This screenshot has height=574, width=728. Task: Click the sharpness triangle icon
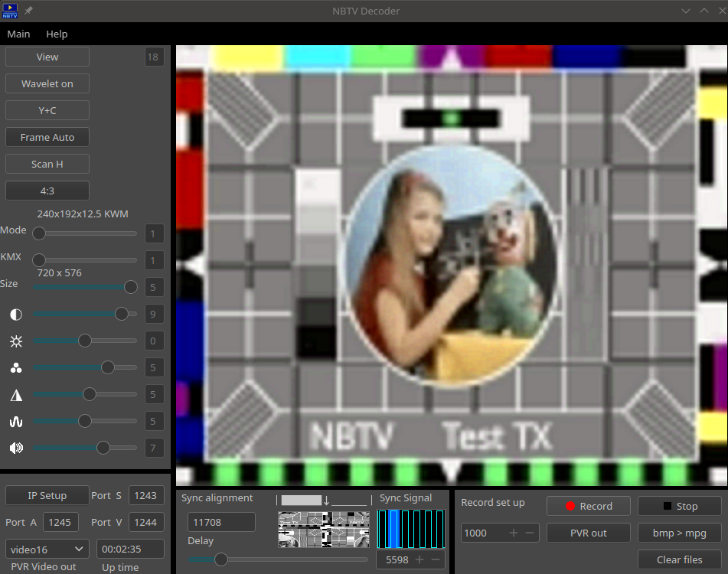[x=16, y=395]
